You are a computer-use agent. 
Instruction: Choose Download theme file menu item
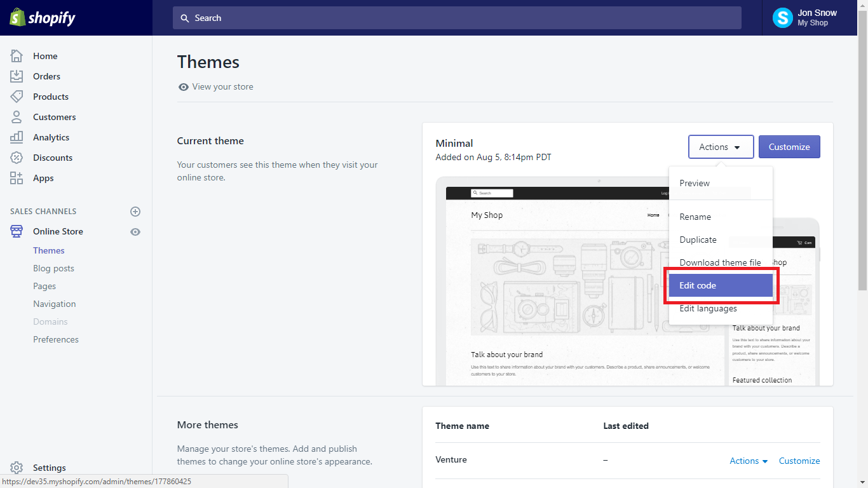(721, 262)
